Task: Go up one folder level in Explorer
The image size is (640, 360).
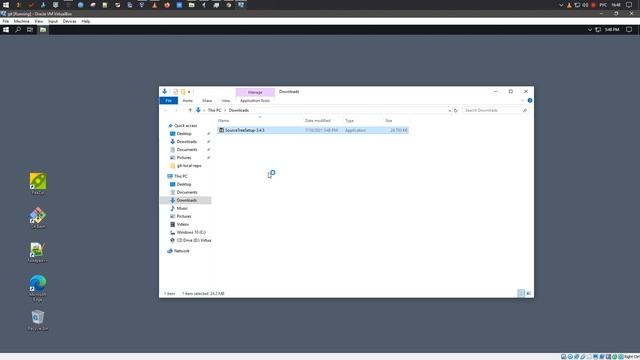Action: (190, 110)
